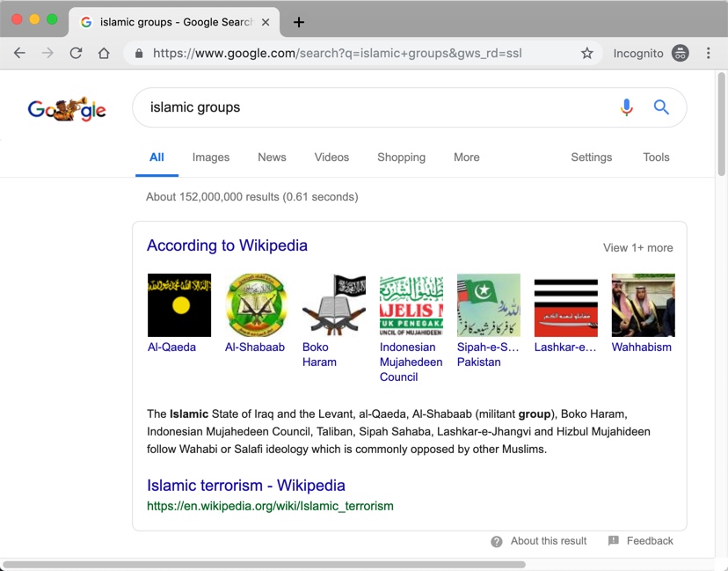Click the Al-Shabaab emblem thumbnail

click(256, 305)
